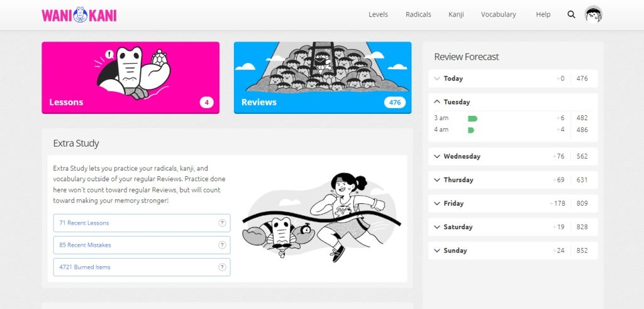Click help icon beside Recent Lessons
The width and height of the screenshot is (644, 309).
point(222,223)
